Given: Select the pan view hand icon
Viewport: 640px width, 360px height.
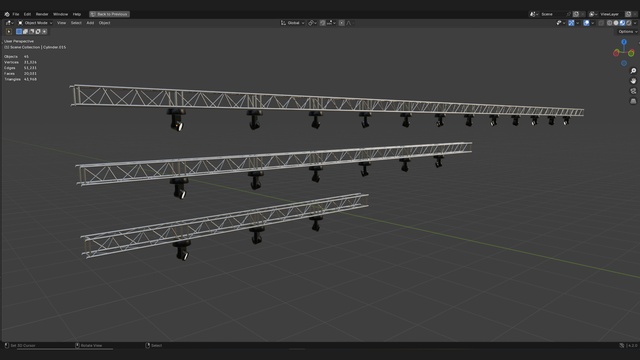Looking at the screenshot, I should (x=633, y=81).
